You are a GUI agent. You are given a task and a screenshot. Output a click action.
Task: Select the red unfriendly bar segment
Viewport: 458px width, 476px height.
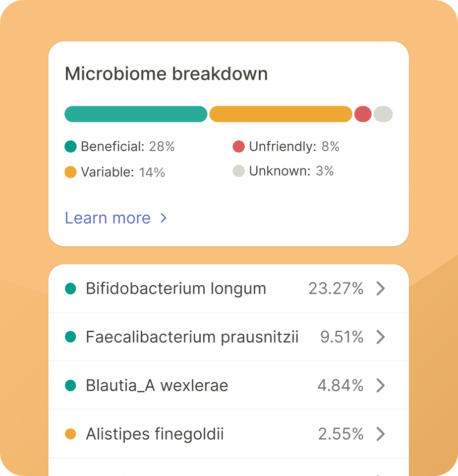pyautogui.click(x=363, y=114)
